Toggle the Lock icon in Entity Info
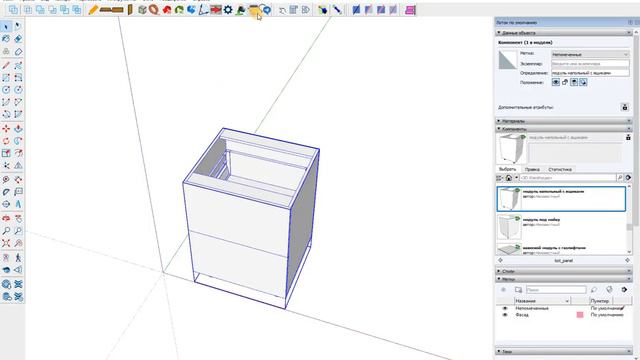 pos(565,82)
